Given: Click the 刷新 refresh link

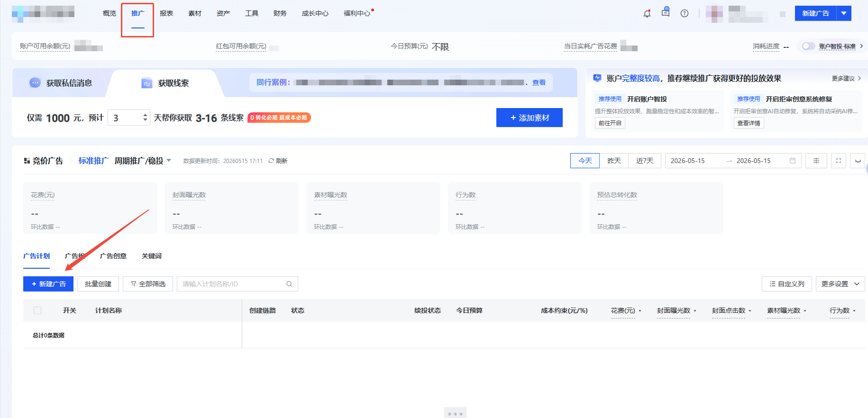Looking at the screenshot, I should pos(278,161).
